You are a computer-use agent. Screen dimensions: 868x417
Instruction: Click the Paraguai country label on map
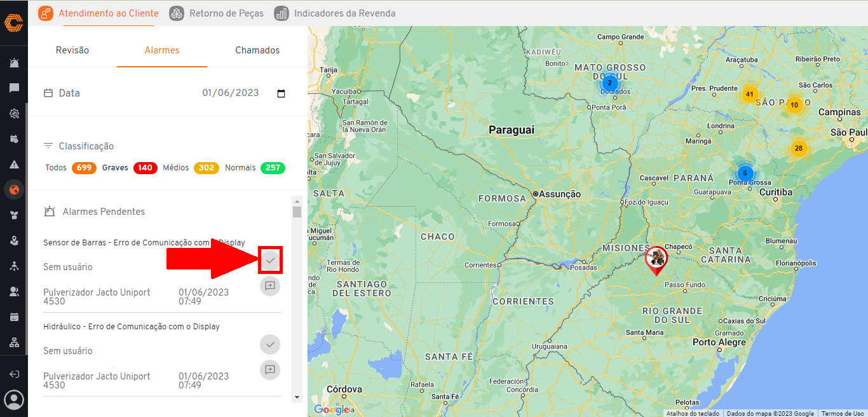click(512, 130)
